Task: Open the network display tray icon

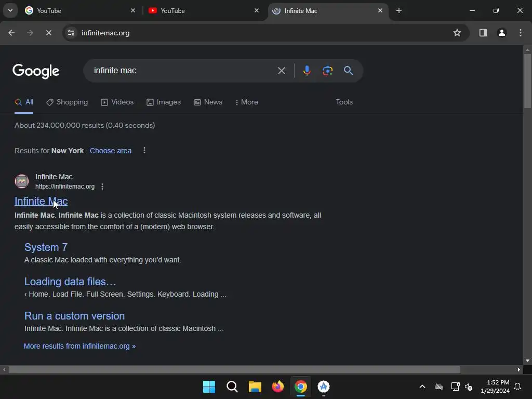Action: tap(455, 387)
